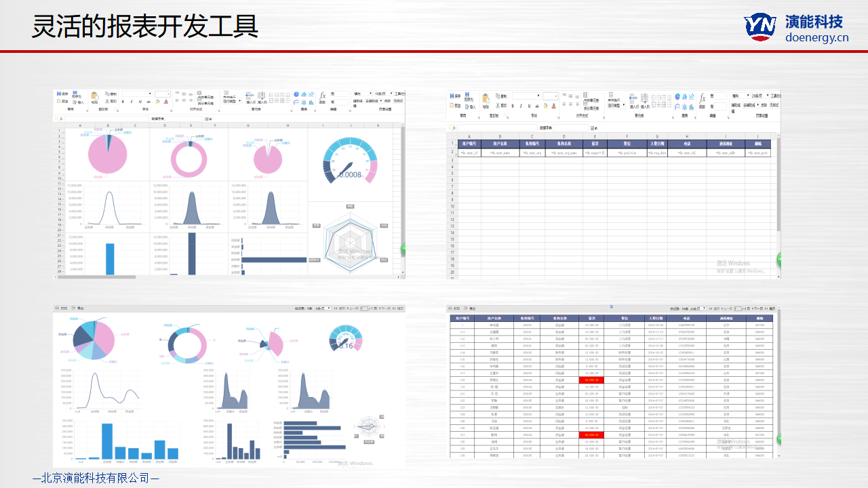Click the formula input field in the top-right designer

[x=497, y=127]
